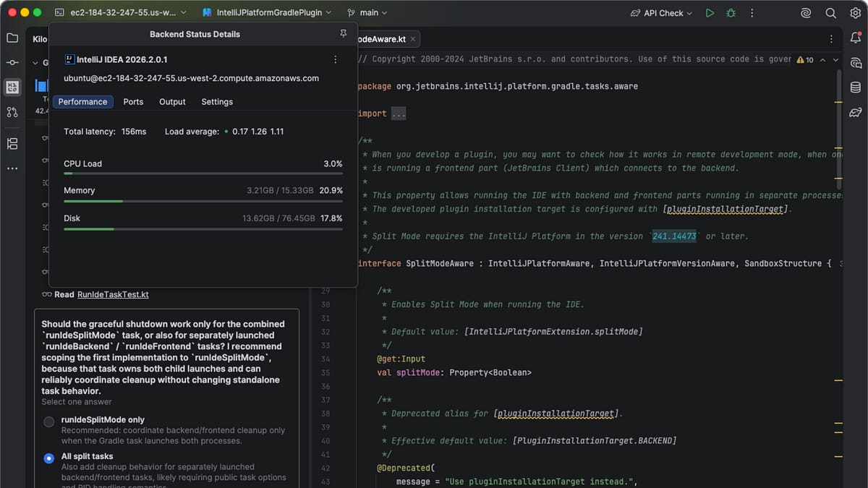The height and width of the screenshot is (488, 868).
Task: Click the pluginInstallationTarget reference in the top comment
Action: coord(725,209)
